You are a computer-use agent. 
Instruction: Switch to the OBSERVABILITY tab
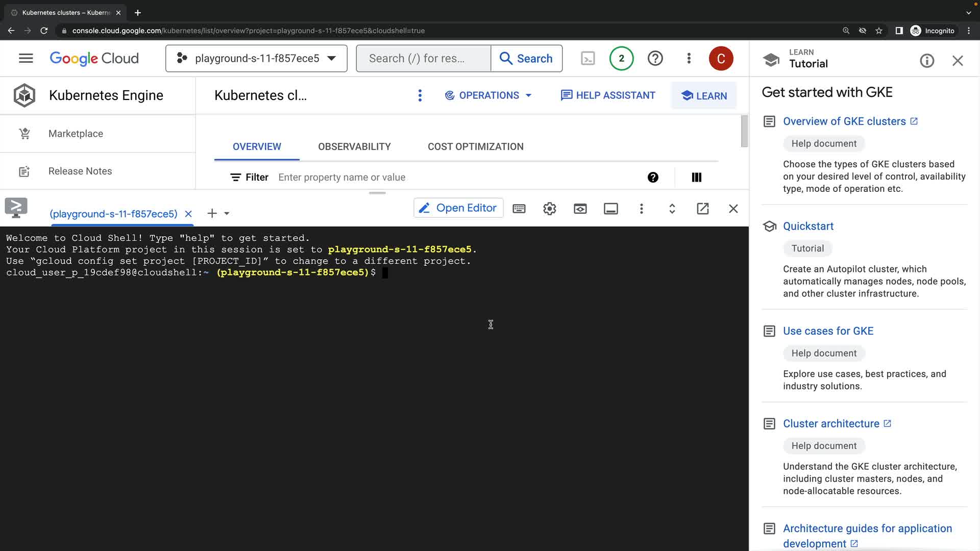[x=354, y=146]
